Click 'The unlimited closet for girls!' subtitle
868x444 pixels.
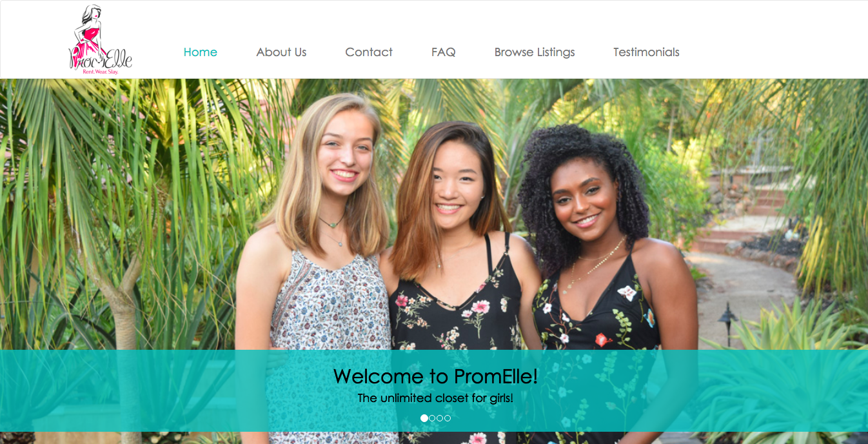pos(435,398)
